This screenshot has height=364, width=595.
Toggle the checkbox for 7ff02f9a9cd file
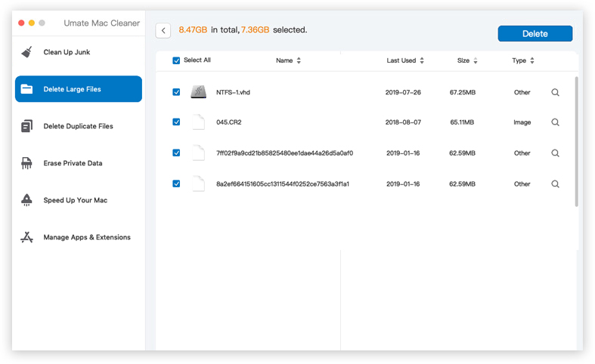pyautogui.click(x=176, y=153)
